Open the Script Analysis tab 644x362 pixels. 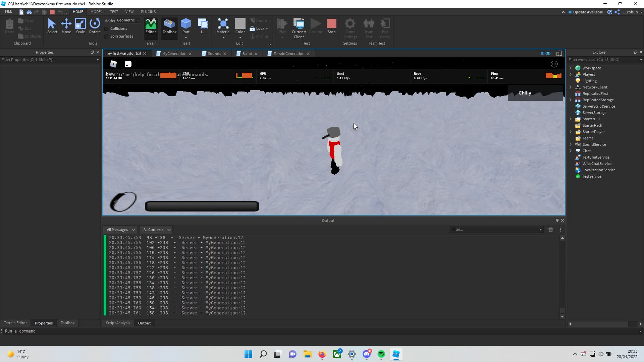[x=118, y=323]
